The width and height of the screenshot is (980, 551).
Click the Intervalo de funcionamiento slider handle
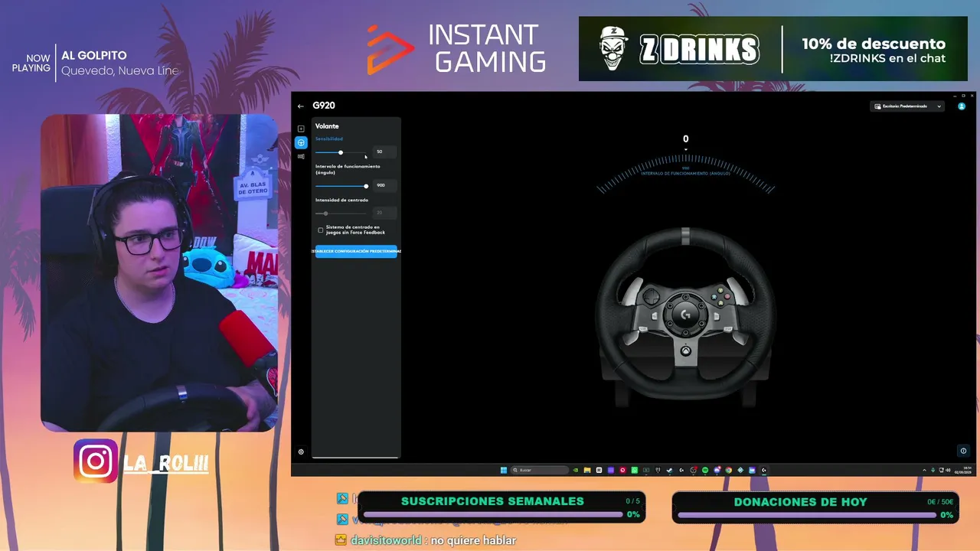point(366,186)
